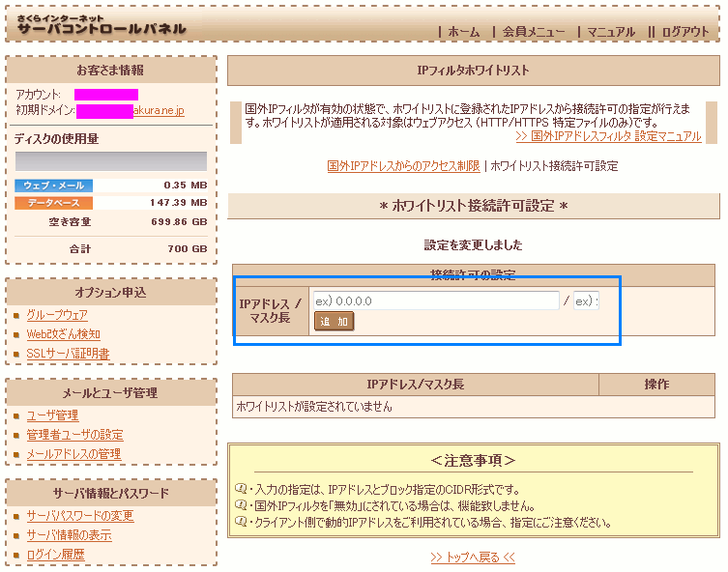This screenshot has height=572, width=728.
Task: Open Web改ざん検知 option link
Action: click(63, 334)
